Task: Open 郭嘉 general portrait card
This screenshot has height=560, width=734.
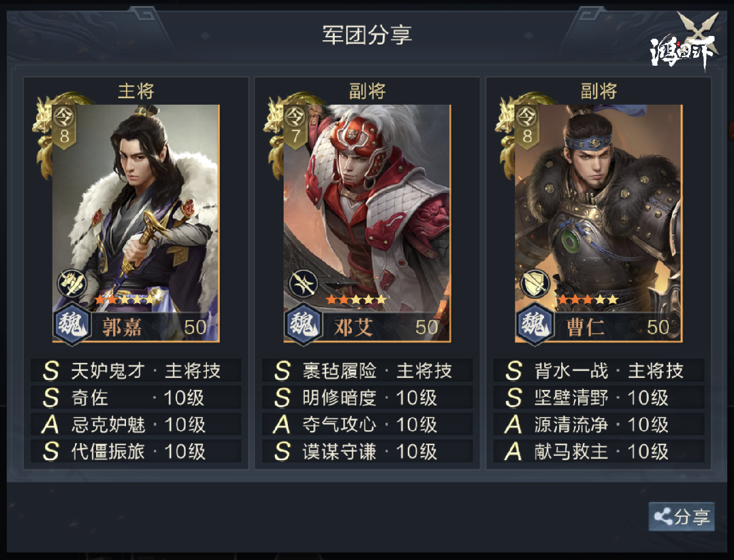Action: click(136, 223)
